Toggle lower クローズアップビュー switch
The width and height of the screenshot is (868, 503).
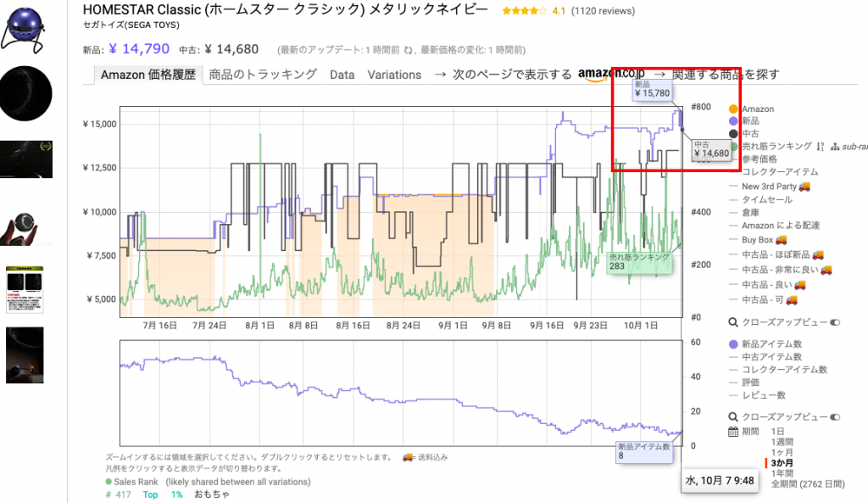[835, 417]
